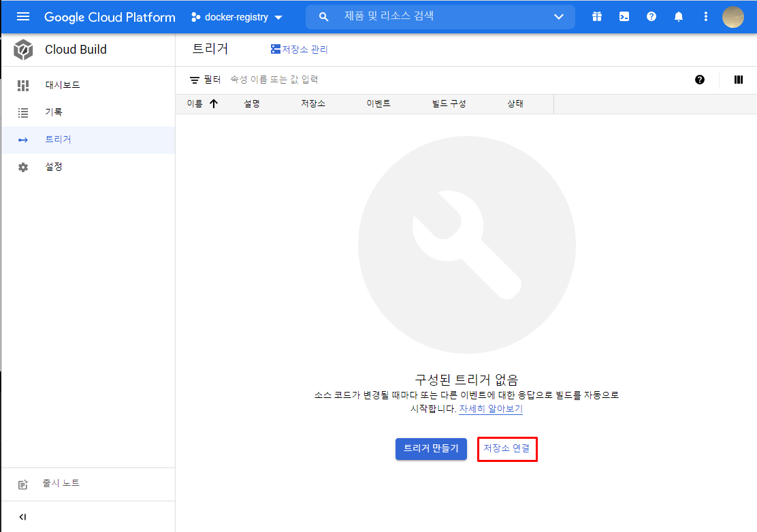Click the 상태 column header
757x532 pixels.
[515, 103]
